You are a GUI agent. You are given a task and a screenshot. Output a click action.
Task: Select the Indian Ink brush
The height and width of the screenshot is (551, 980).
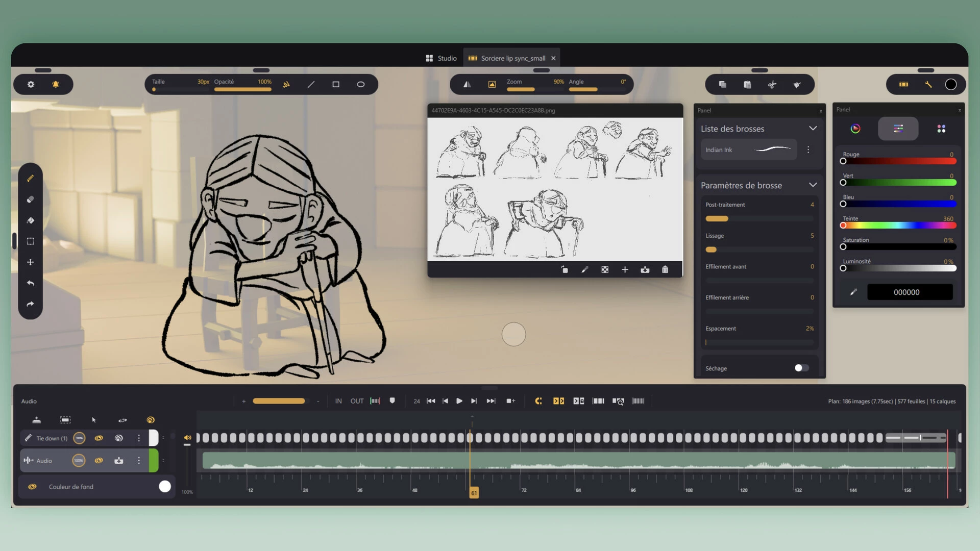click(749, 149)
